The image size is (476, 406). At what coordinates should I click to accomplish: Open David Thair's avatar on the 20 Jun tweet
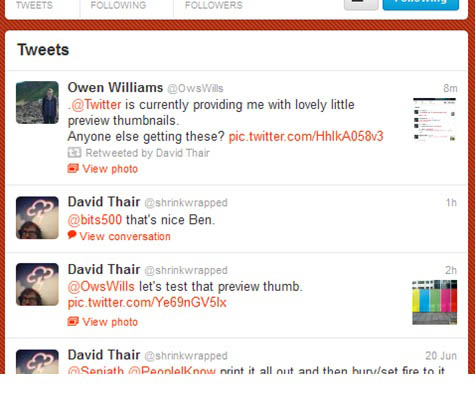37,361
